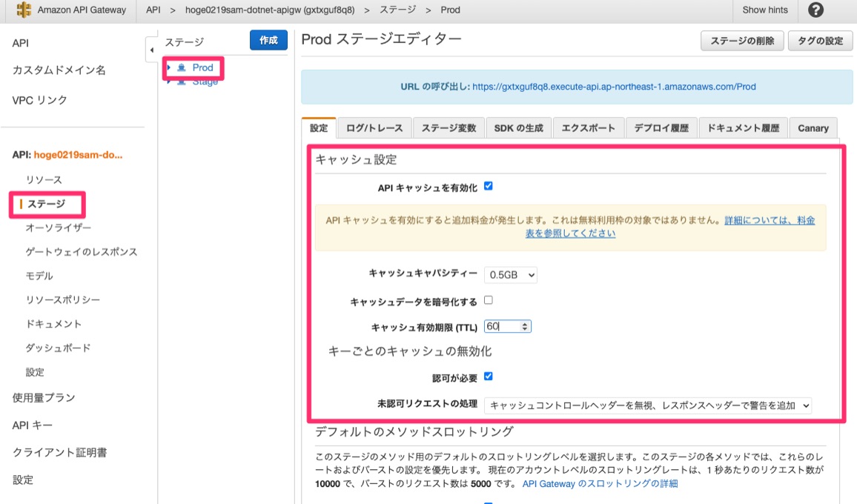Click the Show hints button
Viewport: 857px width, 504px height.
tap(764, 10)
